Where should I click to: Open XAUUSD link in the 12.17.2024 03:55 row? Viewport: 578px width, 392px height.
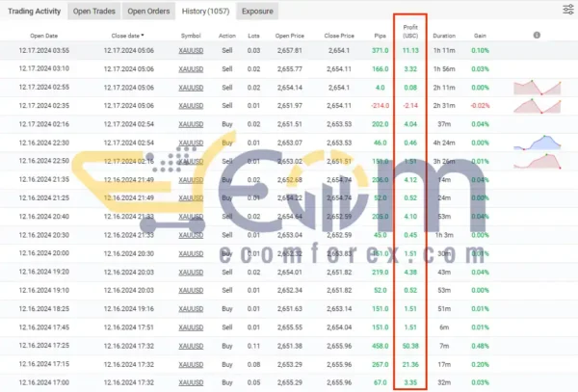(191, 50)
